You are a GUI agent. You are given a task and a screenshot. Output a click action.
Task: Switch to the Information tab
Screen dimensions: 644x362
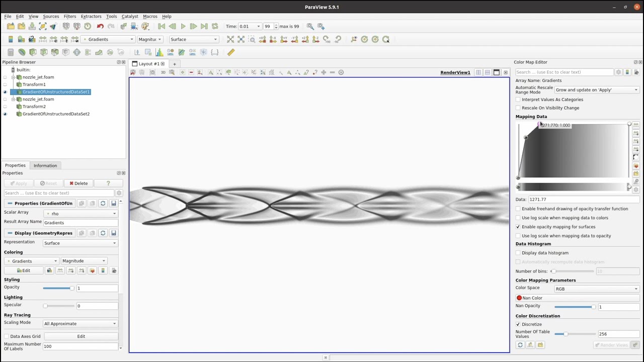(x=45, y=165)
